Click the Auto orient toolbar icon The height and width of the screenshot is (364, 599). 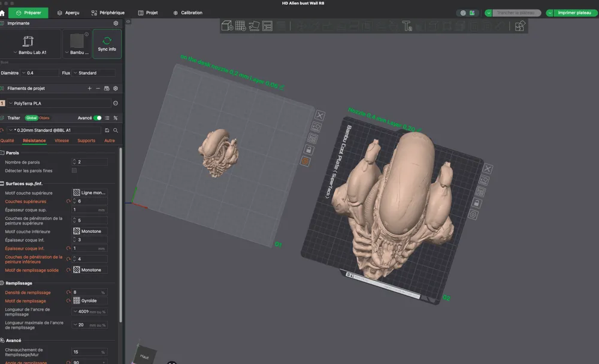[x=254, y=26]
